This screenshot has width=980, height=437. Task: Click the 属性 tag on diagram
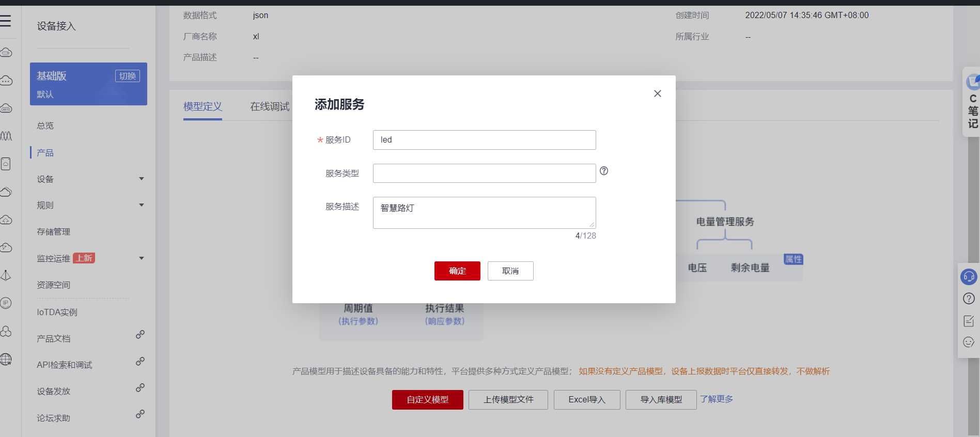click(794, 259)
